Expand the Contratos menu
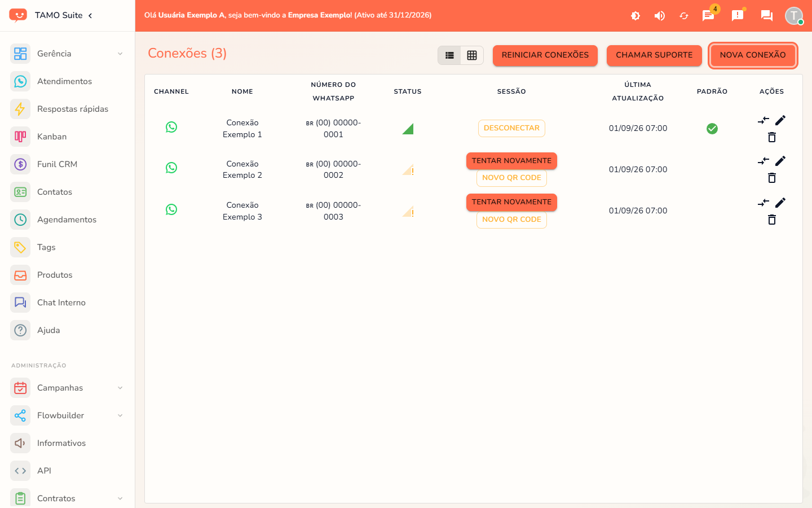This screenshot has height=508, width=812. point(68,498)
